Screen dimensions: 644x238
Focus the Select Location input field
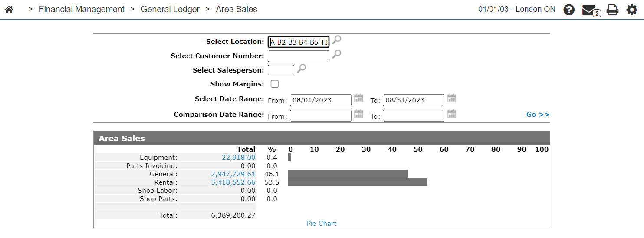pyautogui.click(x=299, y=42)
